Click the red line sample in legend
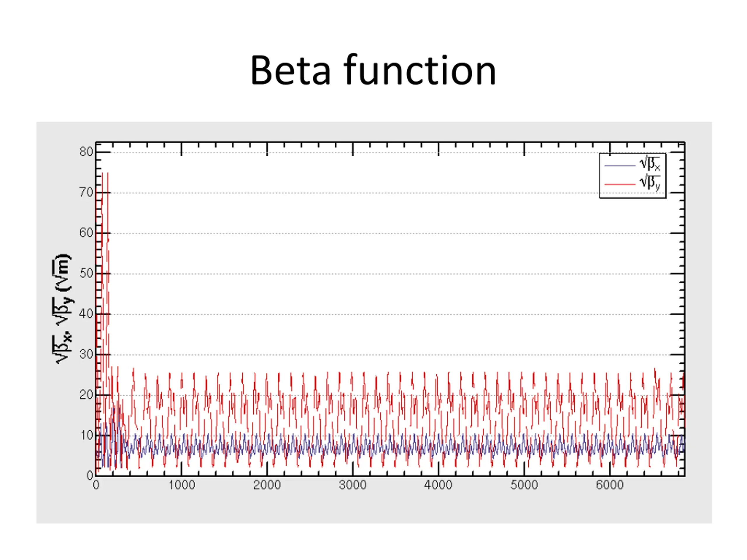Viewport: 747px width, 560px height. tap(620, 184)
